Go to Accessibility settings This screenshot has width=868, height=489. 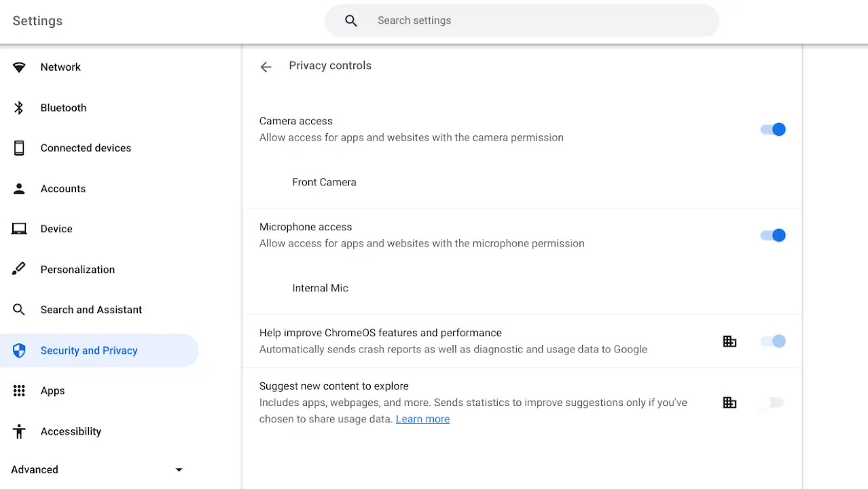coord(99,431)
